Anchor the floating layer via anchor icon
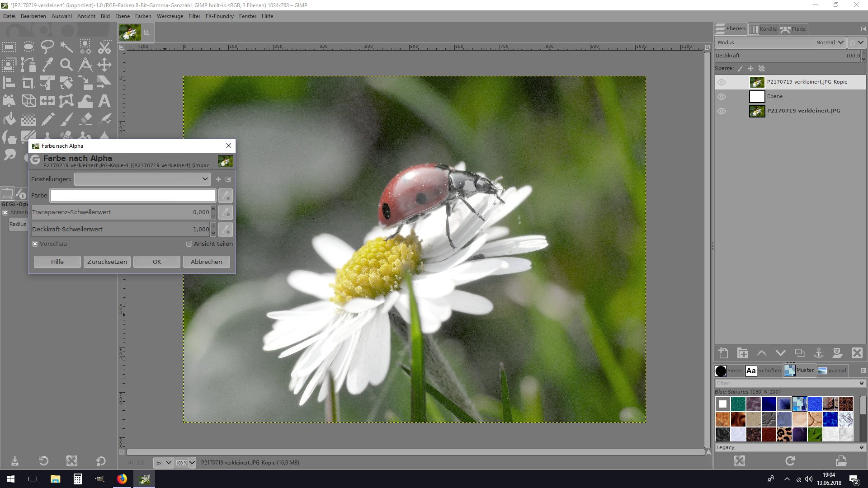Screen dimensions: 868x488 (x=818, y=353)
